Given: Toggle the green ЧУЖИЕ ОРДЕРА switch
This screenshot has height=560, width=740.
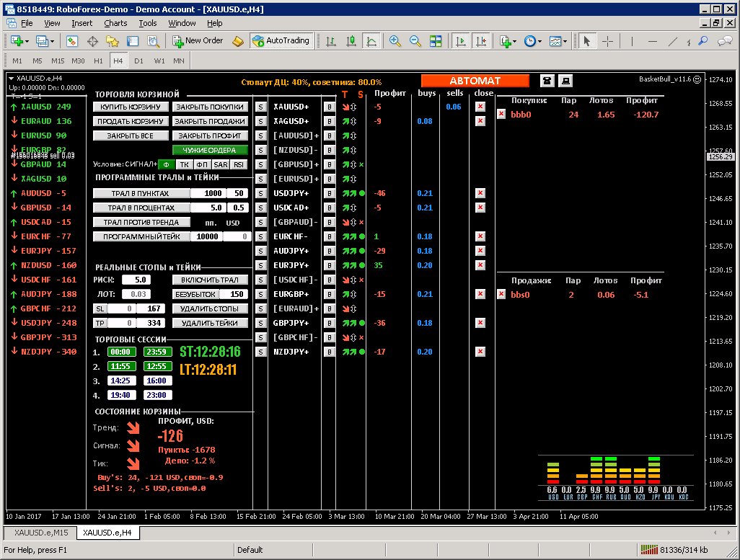Looking at the screenshot, I should 209,150.
